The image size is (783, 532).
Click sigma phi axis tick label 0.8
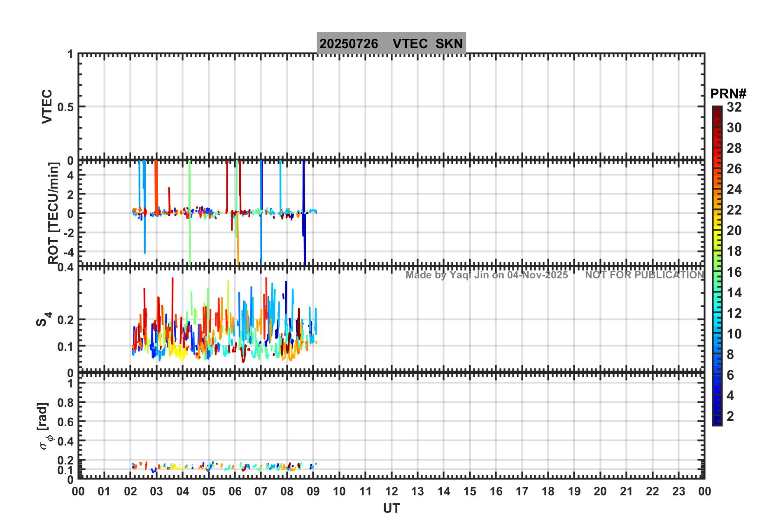coord(65,403)
